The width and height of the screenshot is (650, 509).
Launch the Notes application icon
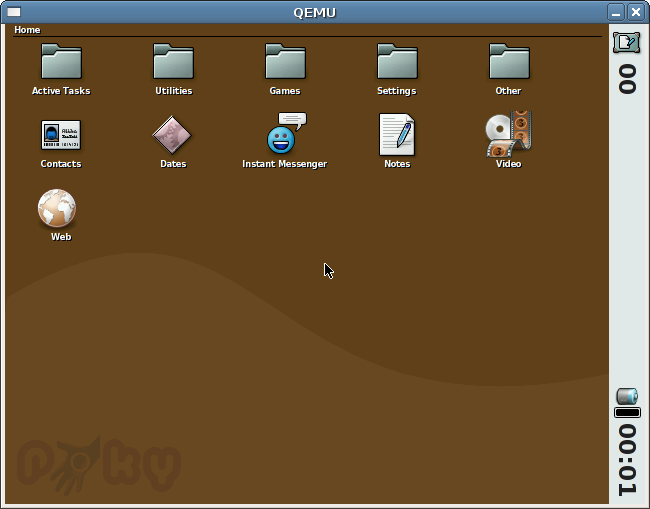tap(397, 135)
